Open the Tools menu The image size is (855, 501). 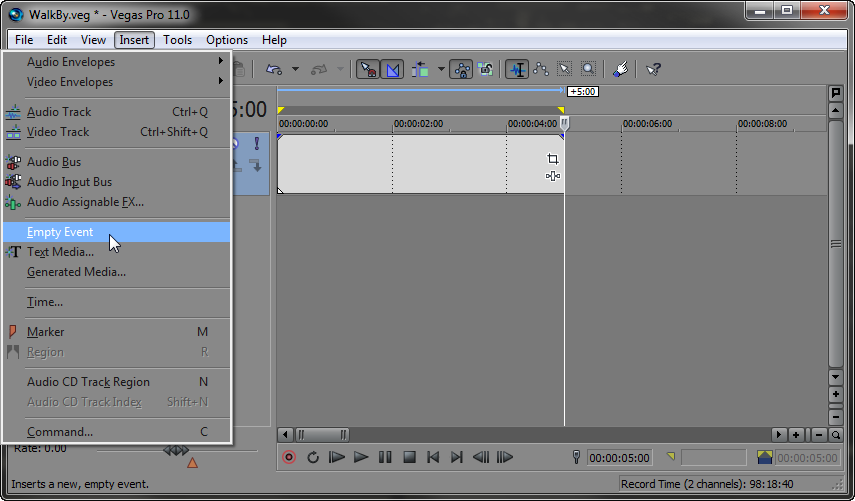[x=177, y=40]
